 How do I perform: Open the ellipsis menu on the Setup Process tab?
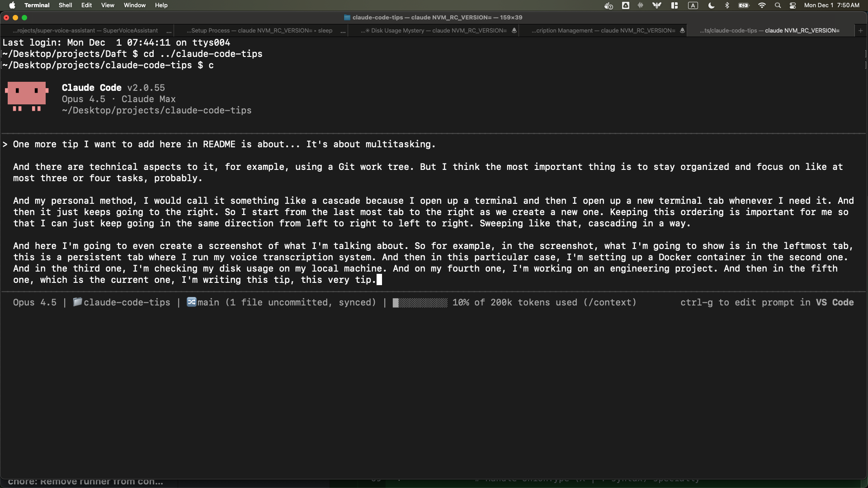pos(343,31)
